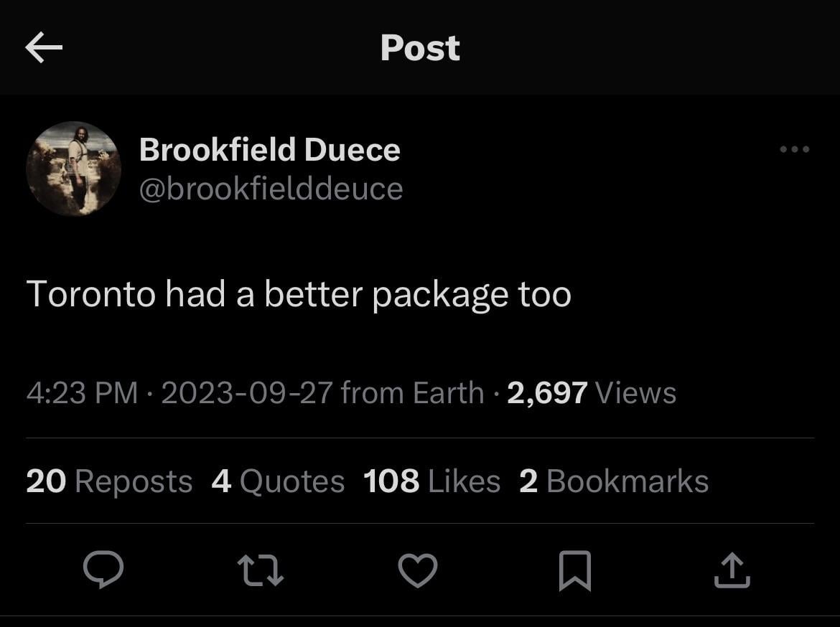Tap the "from Earth" location label
Screen dimensions: 840x627
(412, 393)
